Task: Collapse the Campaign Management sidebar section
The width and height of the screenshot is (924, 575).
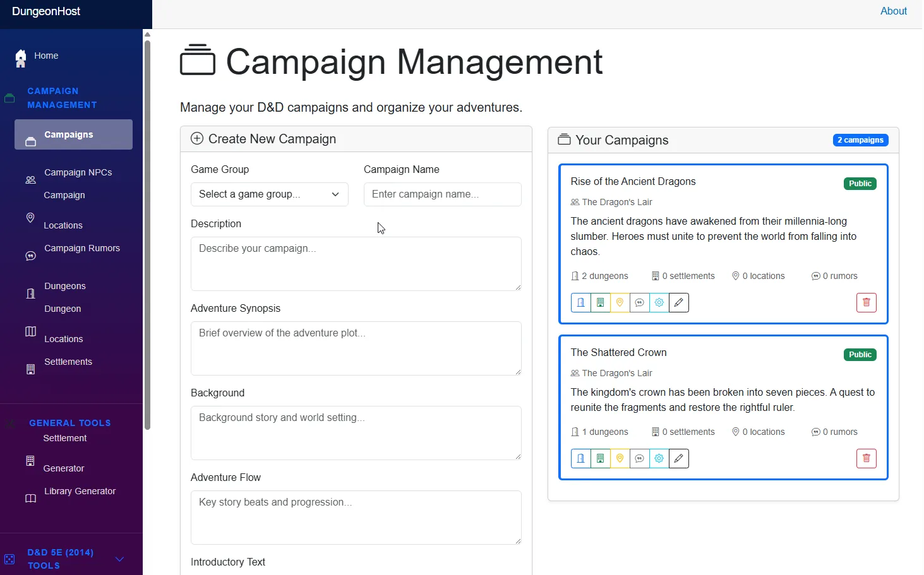Action: coord(62,98)
